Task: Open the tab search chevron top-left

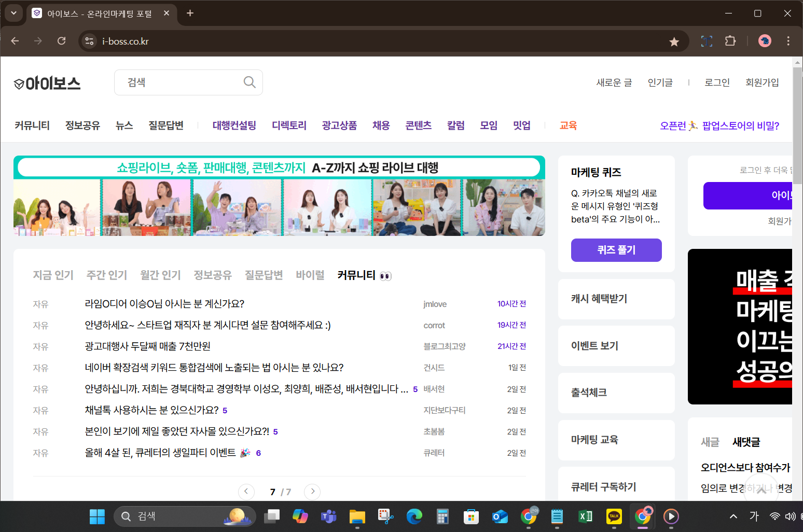Action: coord(13,13)
